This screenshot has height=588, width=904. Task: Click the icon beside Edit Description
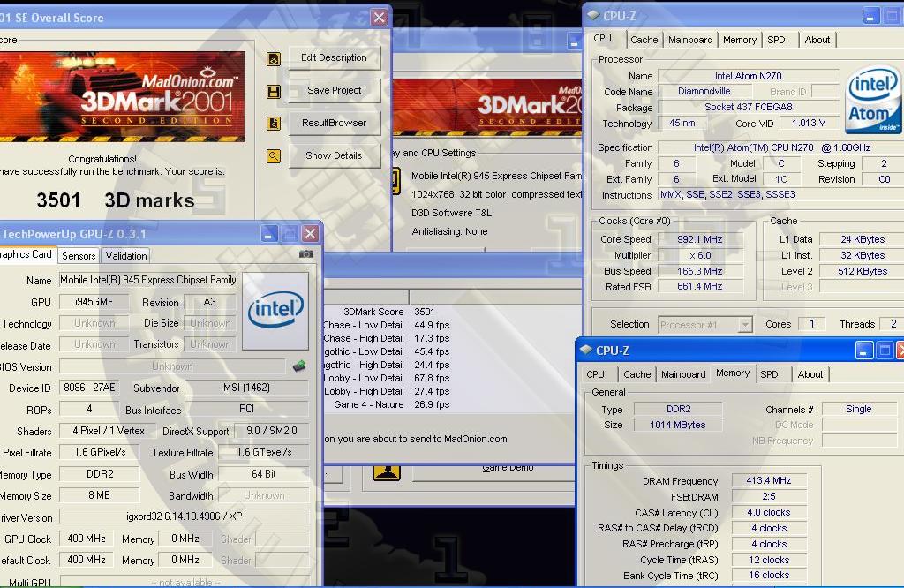click(274, 58)
